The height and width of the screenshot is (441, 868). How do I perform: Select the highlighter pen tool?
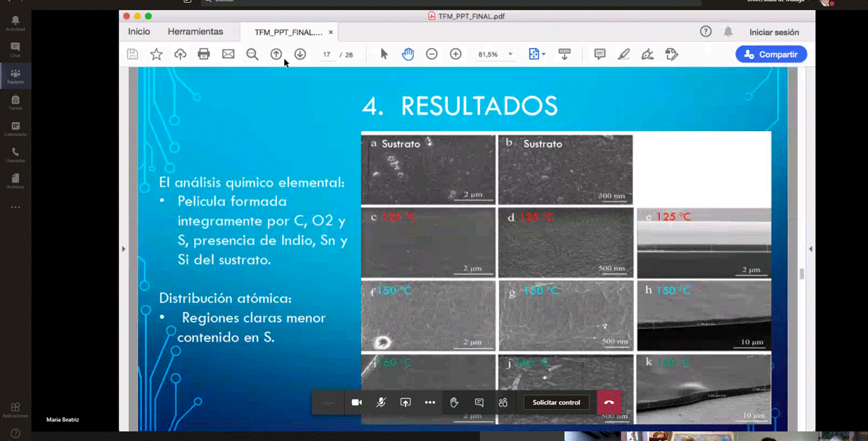(624, 54)
